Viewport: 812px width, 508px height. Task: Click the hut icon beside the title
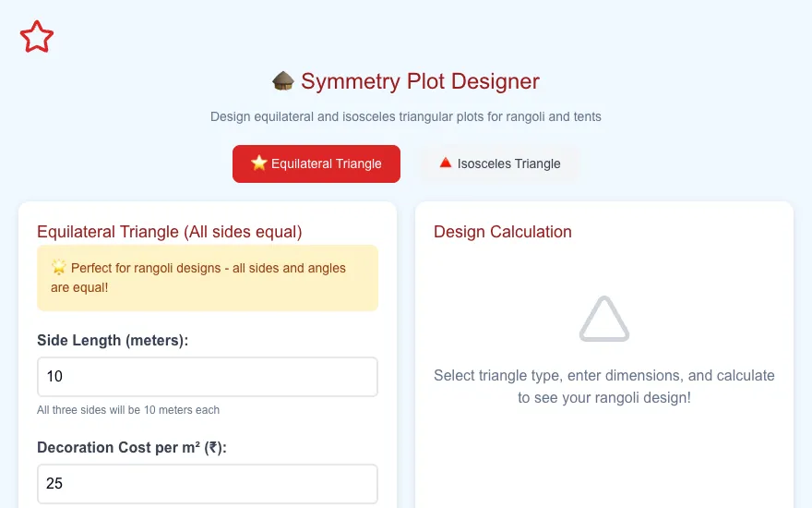click(x=283, y=81)
